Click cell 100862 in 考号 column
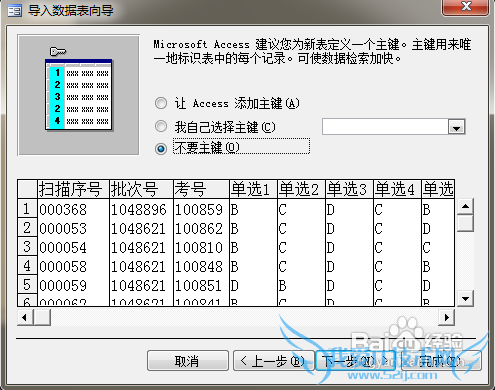The width and height of the screenshot is (495, 390). (201, 229)
